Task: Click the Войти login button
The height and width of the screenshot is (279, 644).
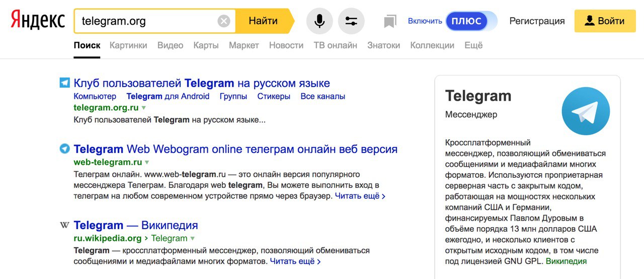Action: (x=605, y=21)
